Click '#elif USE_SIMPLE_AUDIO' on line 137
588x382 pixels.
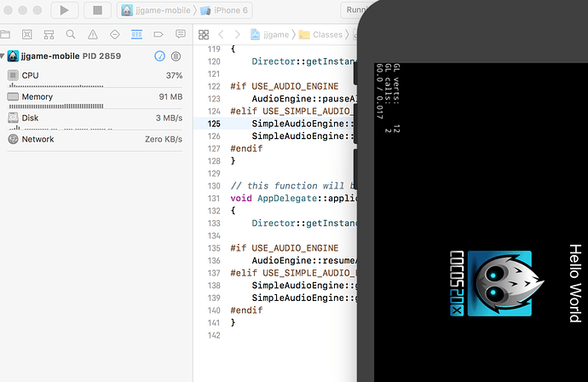pyautogui.click(x=293, y=273)
